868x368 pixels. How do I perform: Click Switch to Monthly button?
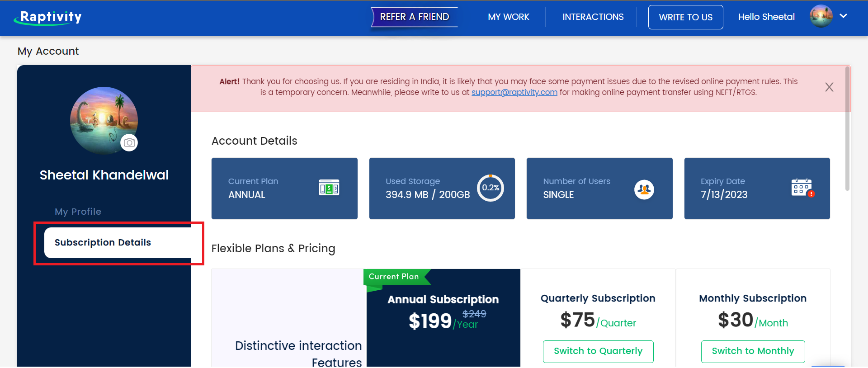[753, 351]
